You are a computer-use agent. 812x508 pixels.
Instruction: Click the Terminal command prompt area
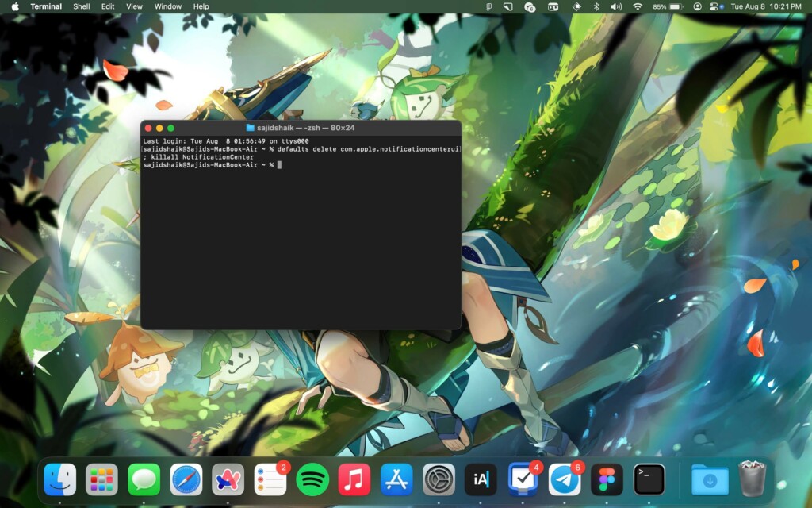[301, 238]
